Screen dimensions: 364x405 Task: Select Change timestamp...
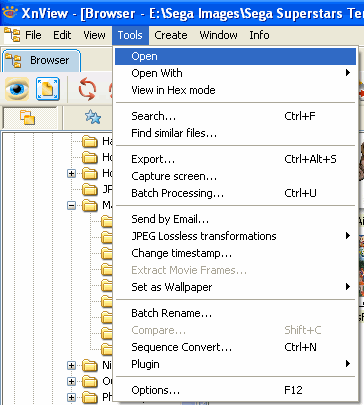(235, 253)
